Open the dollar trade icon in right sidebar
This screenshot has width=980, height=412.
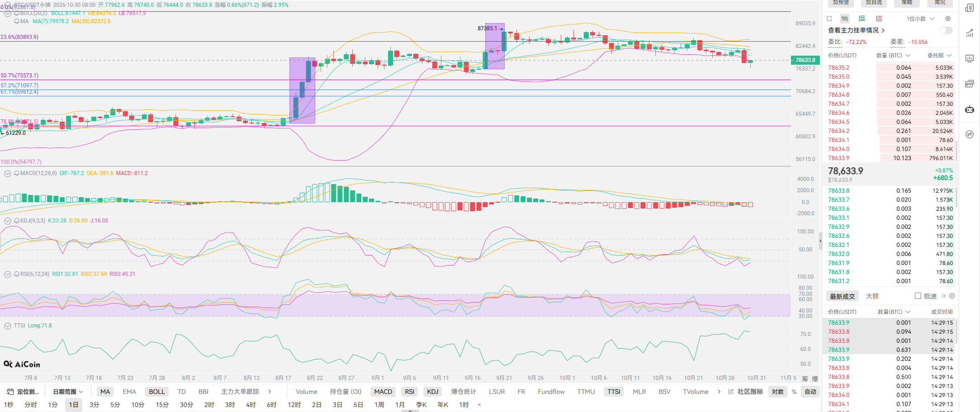click(970, 8)
